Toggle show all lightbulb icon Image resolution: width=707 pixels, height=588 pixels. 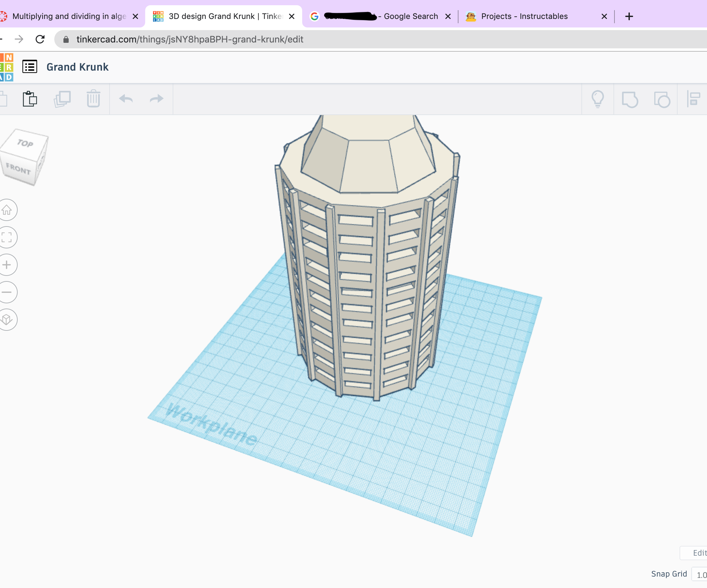click(597, 99)
